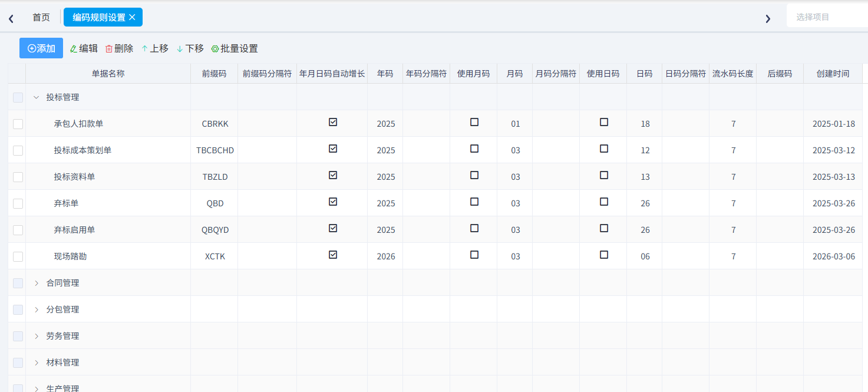
Task: Tick the row checkbox for 现场踏勘
Action: tap(18, 256)
